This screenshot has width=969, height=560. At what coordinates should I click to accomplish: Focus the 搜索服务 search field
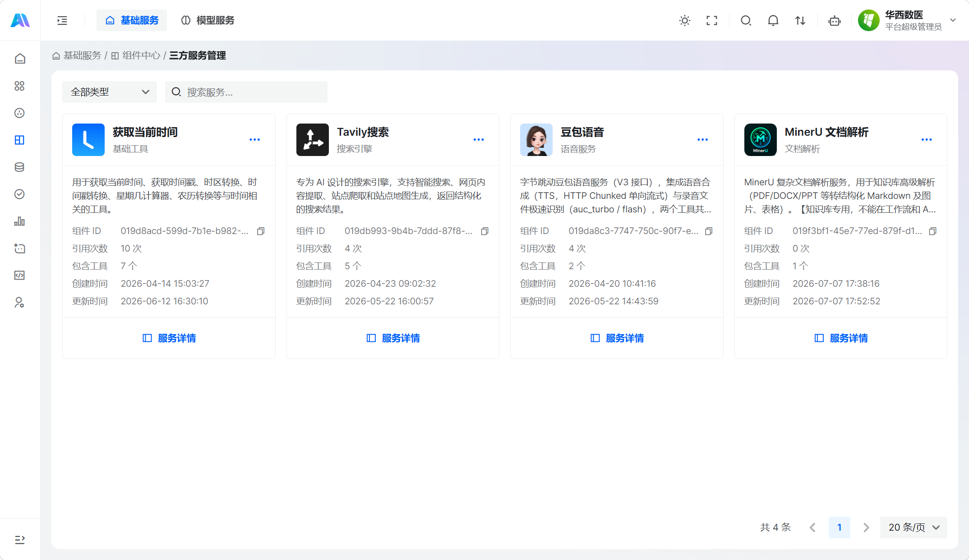pos(246,92)
